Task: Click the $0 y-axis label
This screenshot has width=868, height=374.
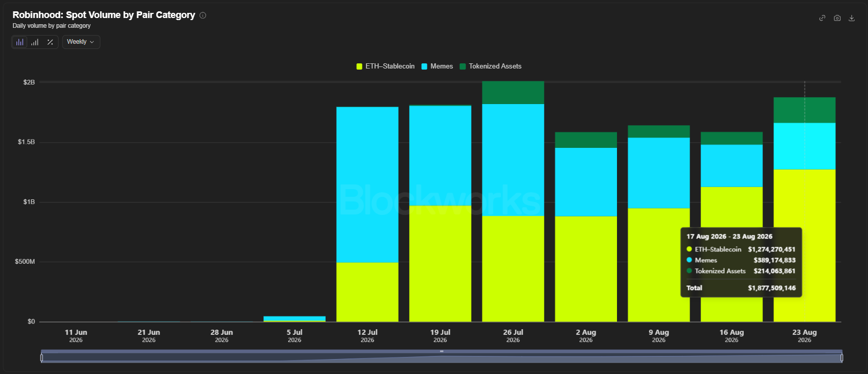Action: [x=31, y=321]
